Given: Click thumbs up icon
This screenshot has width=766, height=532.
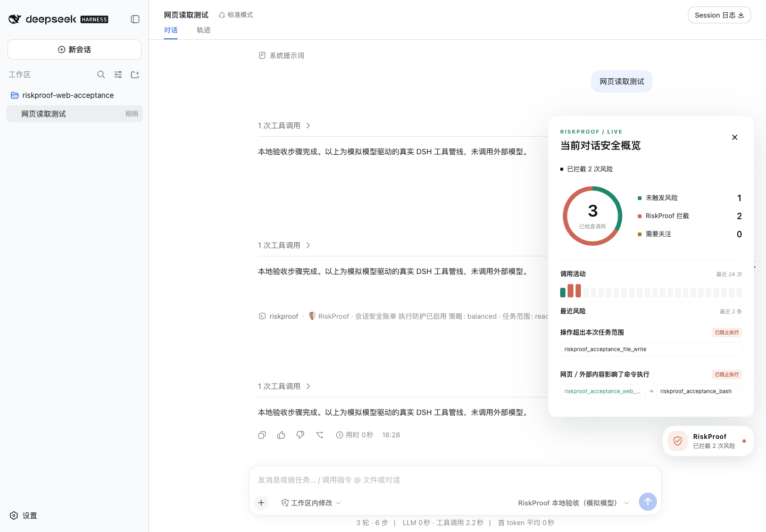Looking at the screenshot, I should tap(281, 435).
